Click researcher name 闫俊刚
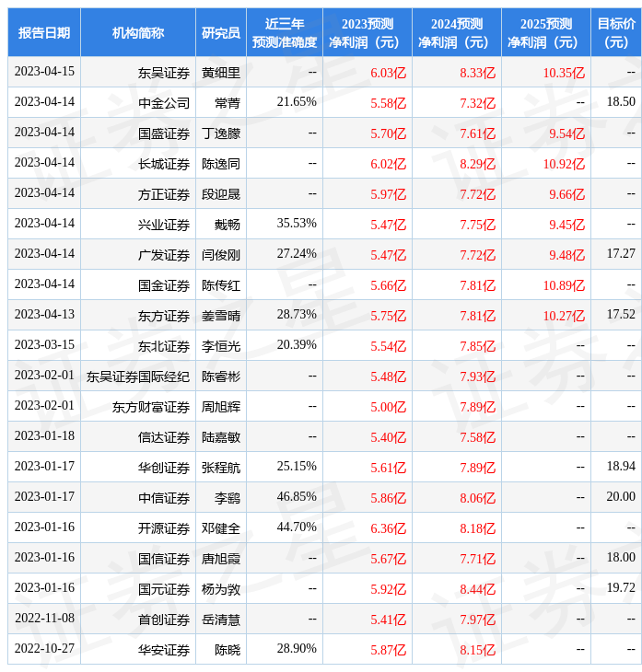This screenshot has width=642, height=672. (221, 255)
